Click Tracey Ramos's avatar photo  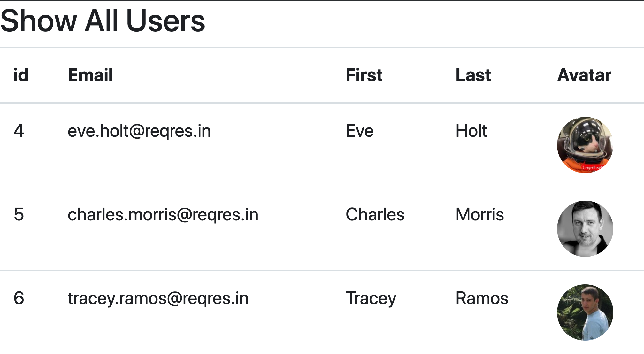coord(585,312)
